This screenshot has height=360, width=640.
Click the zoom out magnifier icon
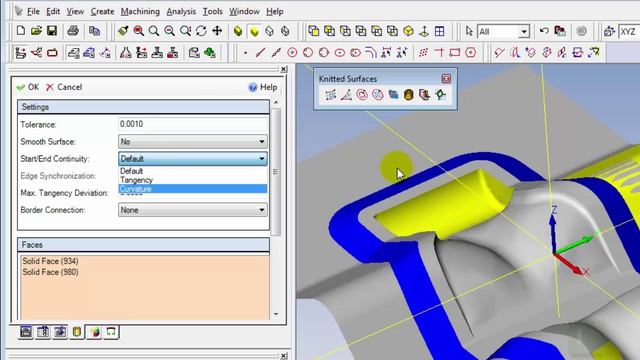(x=169, y=31)
